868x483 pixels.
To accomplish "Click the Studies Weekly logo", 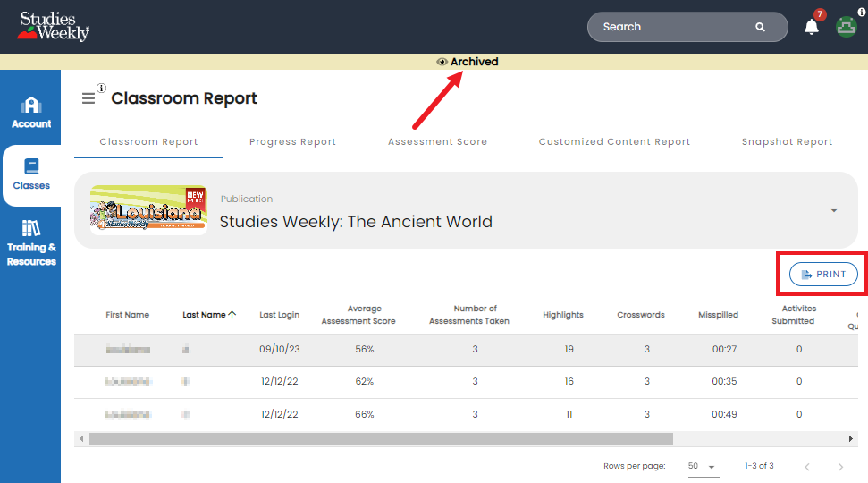I will point(53,26).
